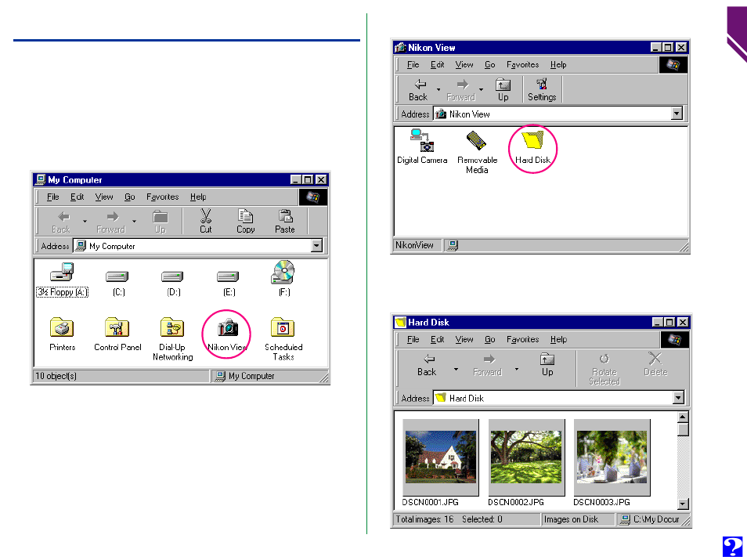Maximize the Nikon View window

pos(668,47)
